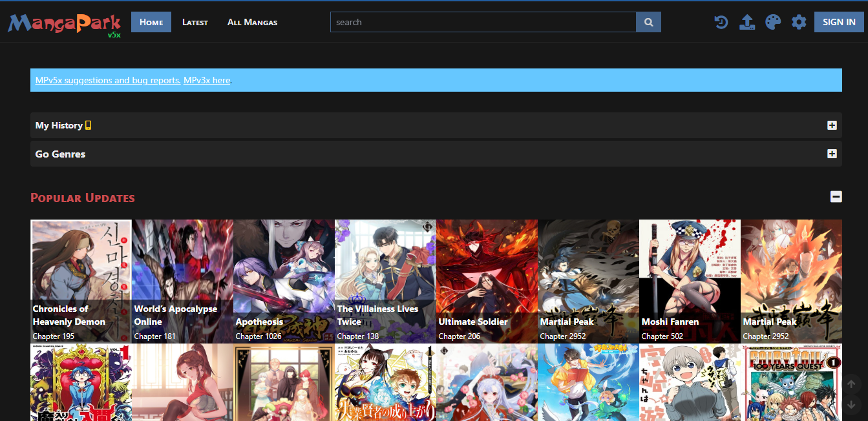Click the Fairy Tail 100 Years Quest cover

791,382
